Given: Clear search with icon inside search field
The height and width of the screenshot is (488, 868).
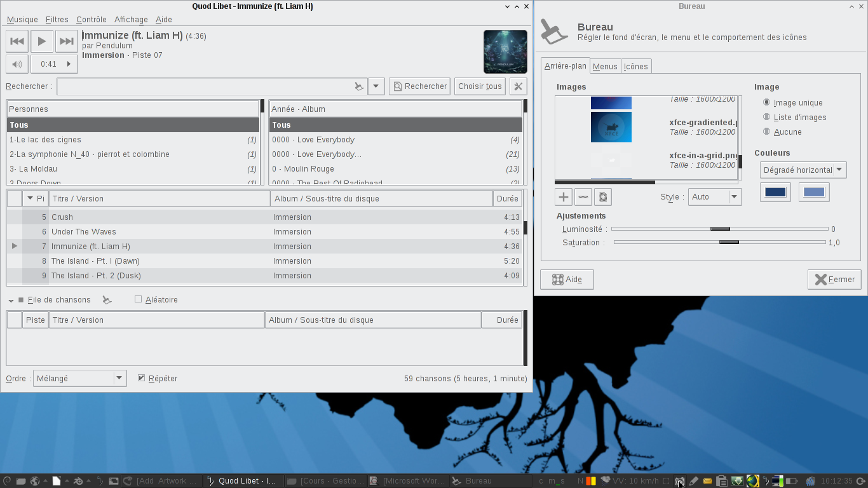Looking at the screenshot, I should [359, 86].
